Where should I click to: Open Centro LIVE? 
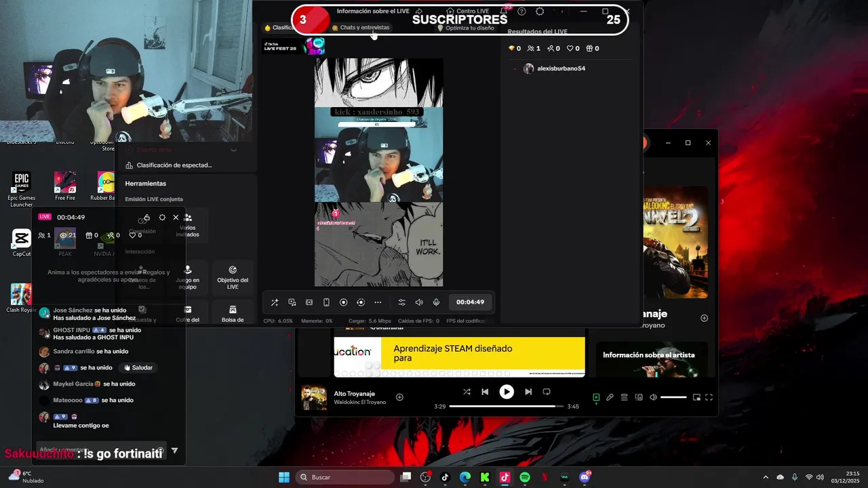(467, 11)
